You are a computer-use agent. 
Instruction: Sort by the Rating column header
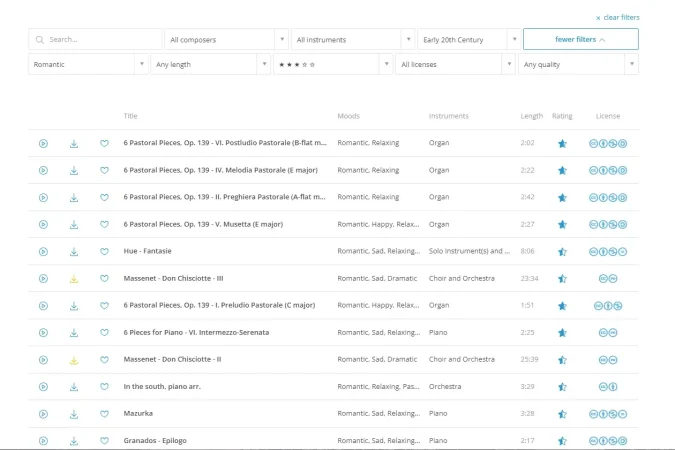point(562,116)
